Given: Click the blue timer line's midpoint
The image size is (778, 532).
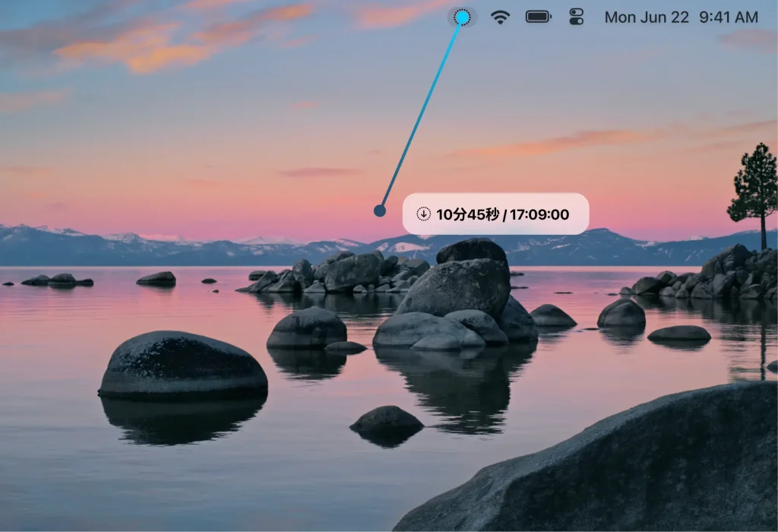Looking at the screenshot, I should click(x=421, y=114).
